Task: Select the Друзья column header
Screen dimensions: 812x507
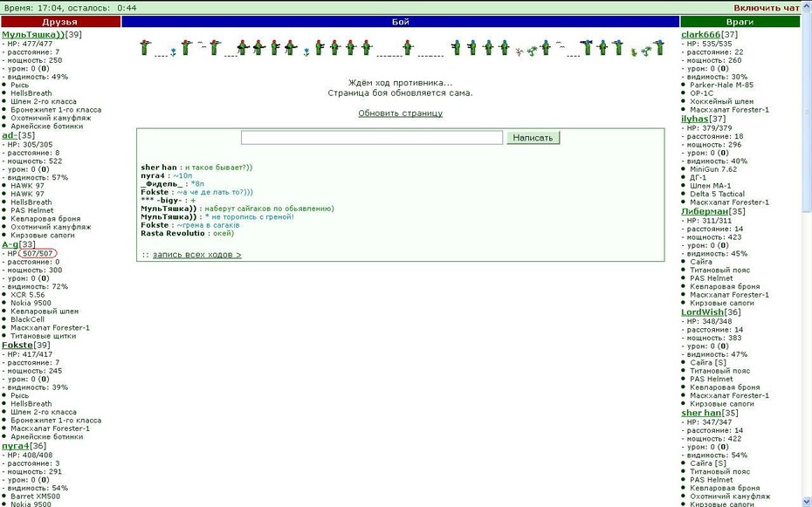Action: tap(60, 22)
